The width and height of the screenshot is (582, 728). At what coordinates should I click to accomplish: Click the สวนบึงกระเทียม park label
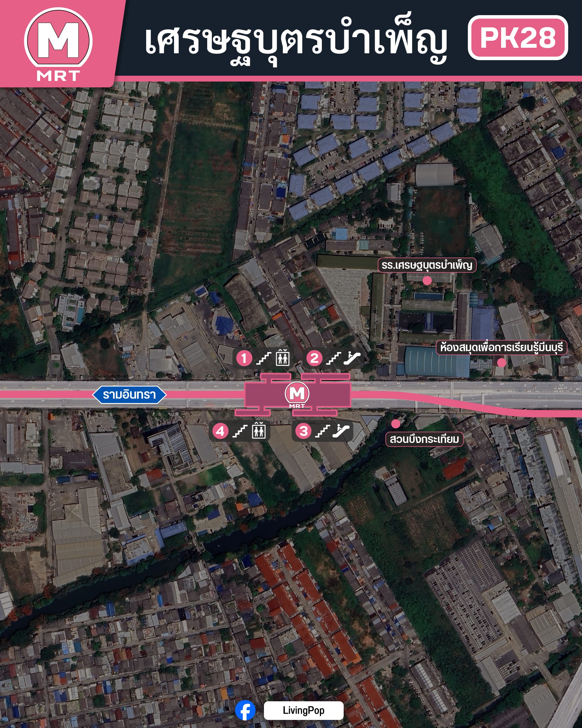[424, 439]
